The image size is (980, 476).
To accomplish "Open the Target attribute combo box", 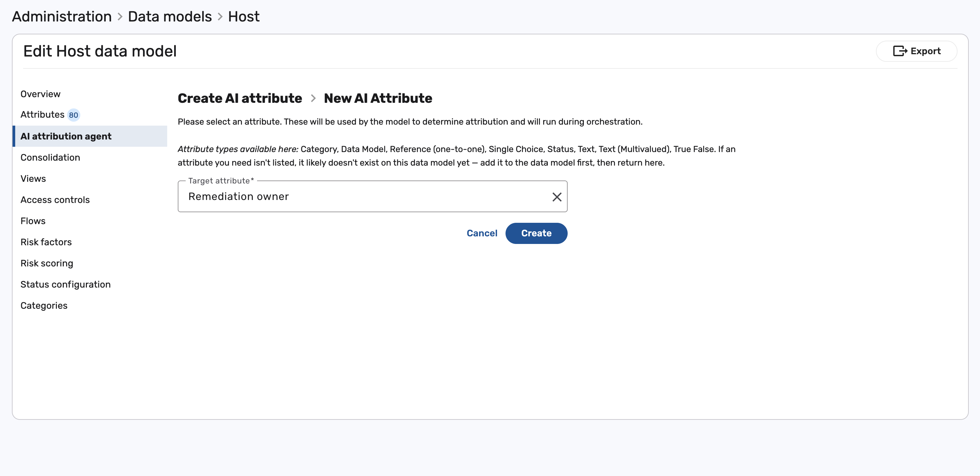I will [372, 196].
